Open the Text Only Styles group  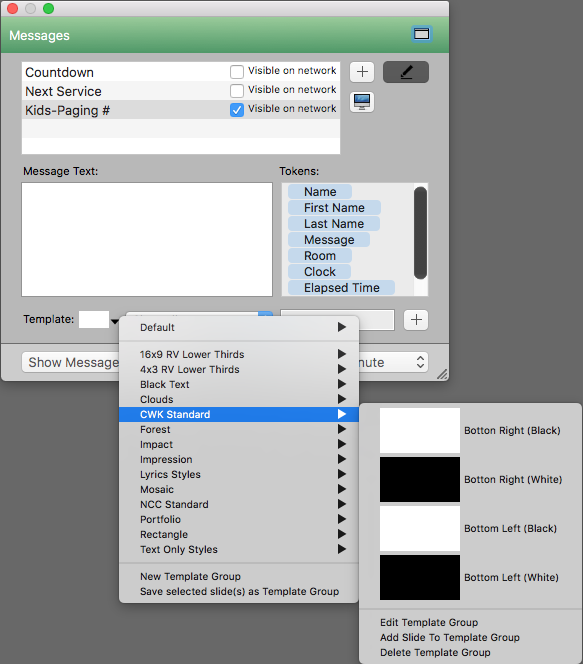tap(239, 550)
